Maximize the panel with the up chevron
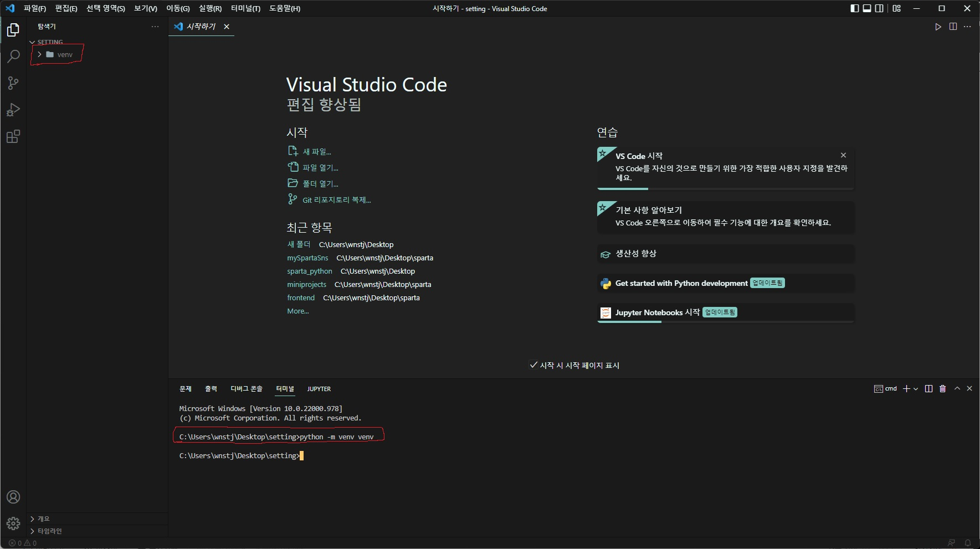This screenshot has height=549, width=980. point(957,389)
